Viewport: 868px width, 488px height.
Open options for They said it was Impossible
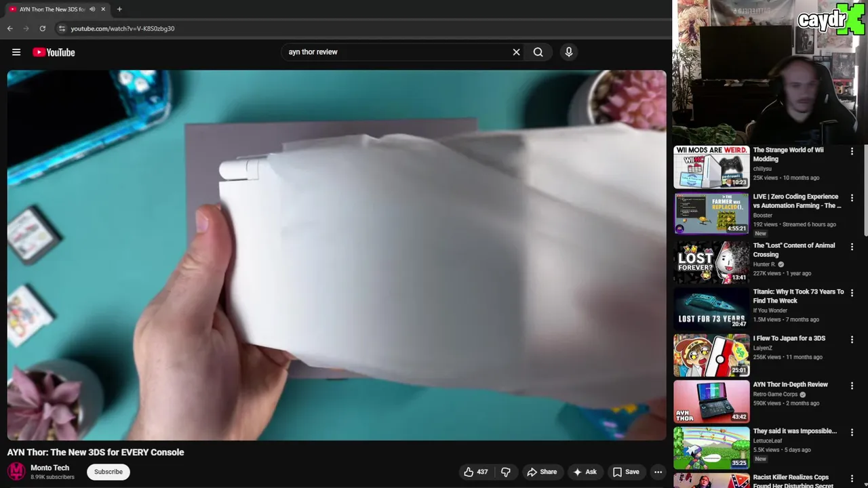tap(852, 432)
